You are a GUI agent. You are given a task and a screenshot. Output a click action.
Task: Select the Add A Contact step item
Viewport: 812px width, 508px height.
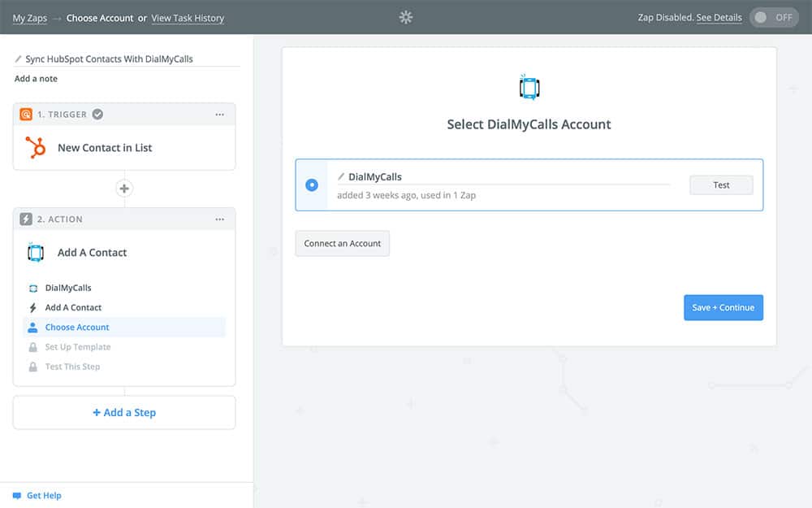pyautogui.click(x=73, y=308)
